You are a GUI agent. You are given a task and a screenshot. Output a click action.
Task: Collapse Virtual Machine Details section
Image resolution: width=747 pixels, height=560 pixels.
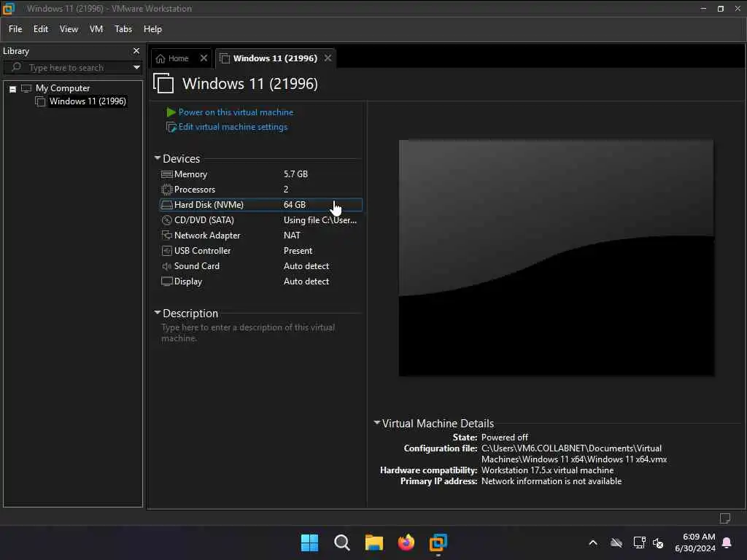(x=377, y=422)
